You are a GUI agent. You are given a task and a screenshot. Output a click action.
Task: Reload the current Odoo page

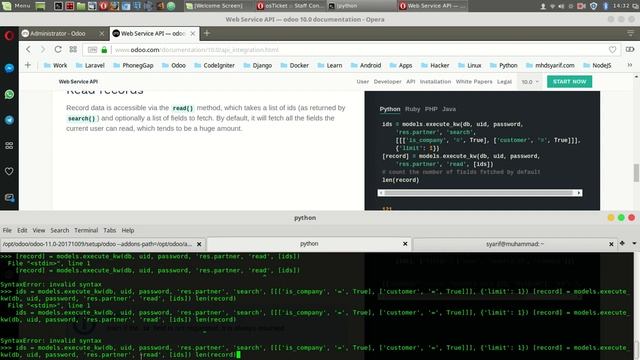58,49
